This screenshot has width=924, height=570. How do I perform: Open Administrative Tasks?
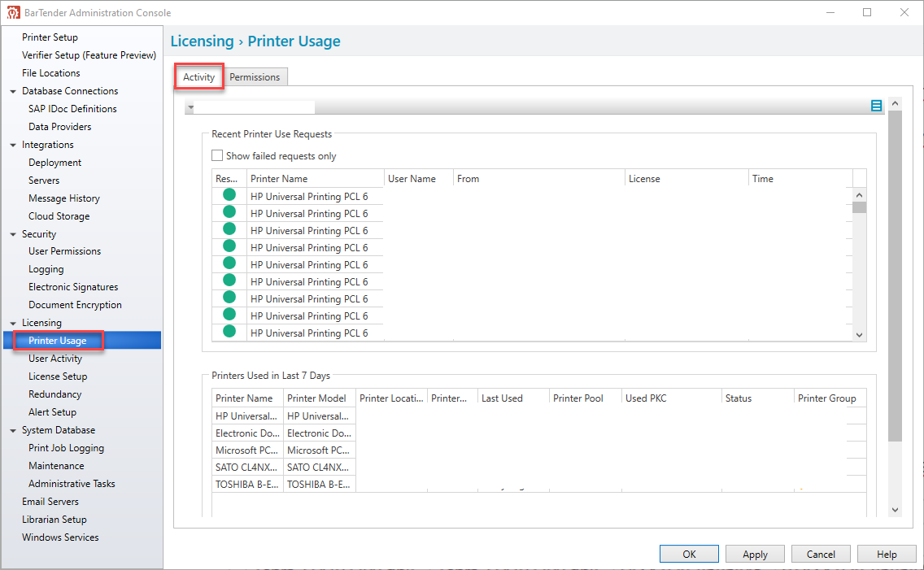pyautogui.click(x=72, y=484)
